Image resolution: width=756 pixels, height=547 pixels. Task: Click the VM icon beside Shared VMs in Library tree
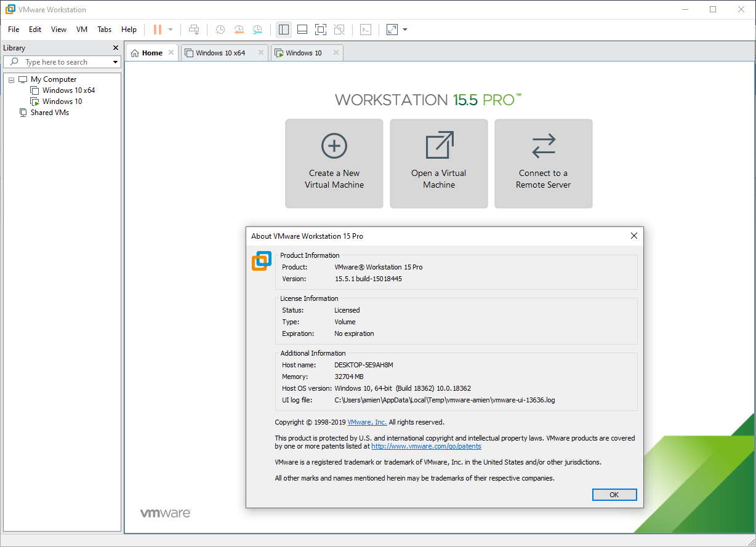coord(23,113)
